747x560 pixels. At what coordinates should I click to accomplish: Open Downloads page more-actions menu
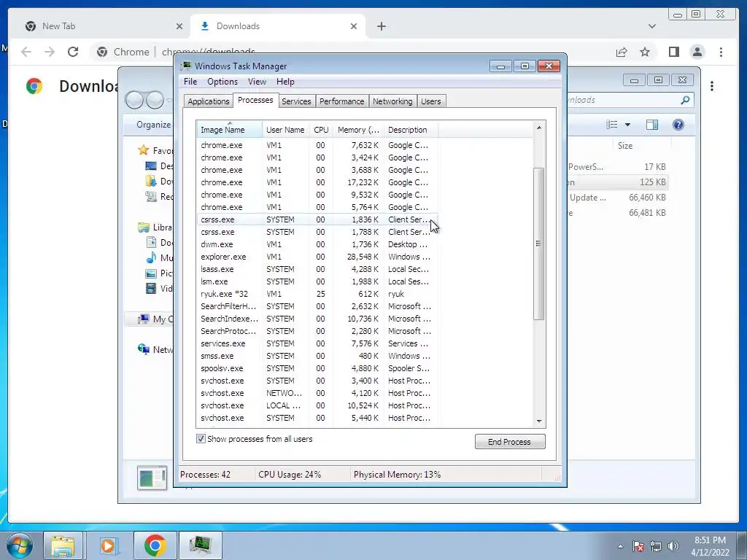tap(712, 86)
